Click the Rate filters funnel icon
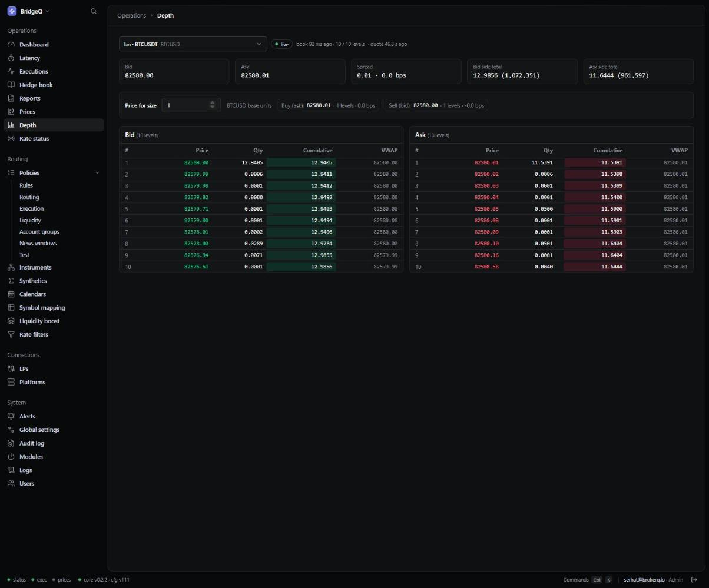The width and height of the screenshot is (709, 588). [x=11, y=334]
